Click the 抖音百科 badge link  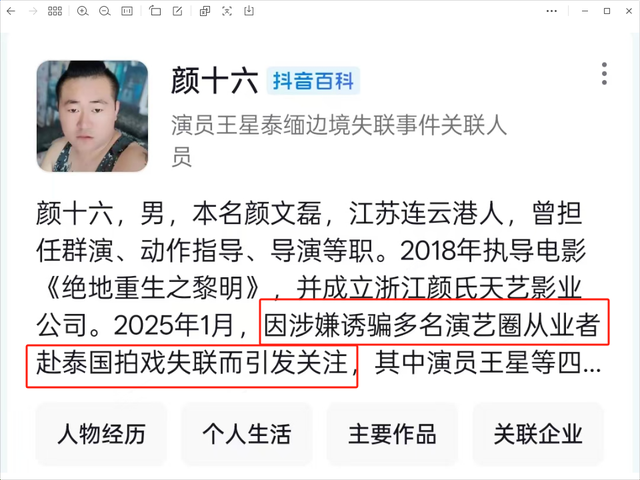[x=313, y=81]
